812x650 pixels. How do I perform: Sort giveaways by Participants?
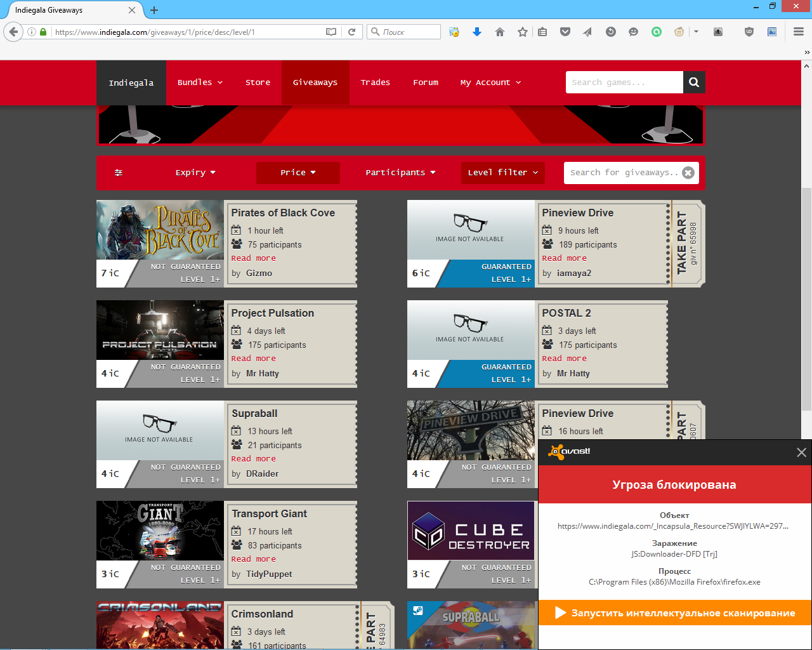tap(400, 173)
